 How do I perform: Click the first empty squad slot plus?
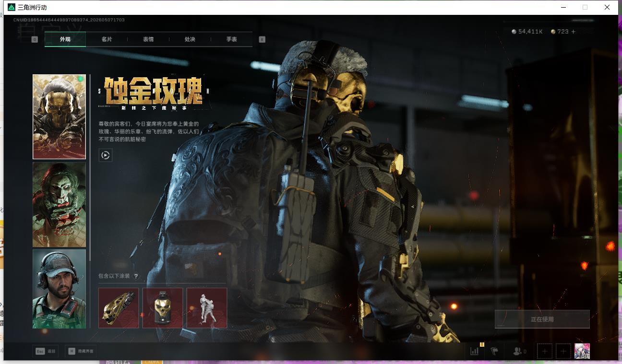point(545,352)
